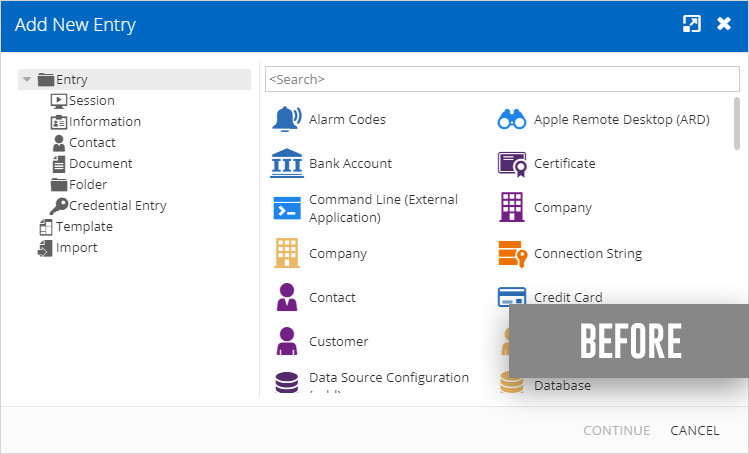Select Import in the left tree
749x454 pixels.
pyautogui.click(x=76, y=247)
